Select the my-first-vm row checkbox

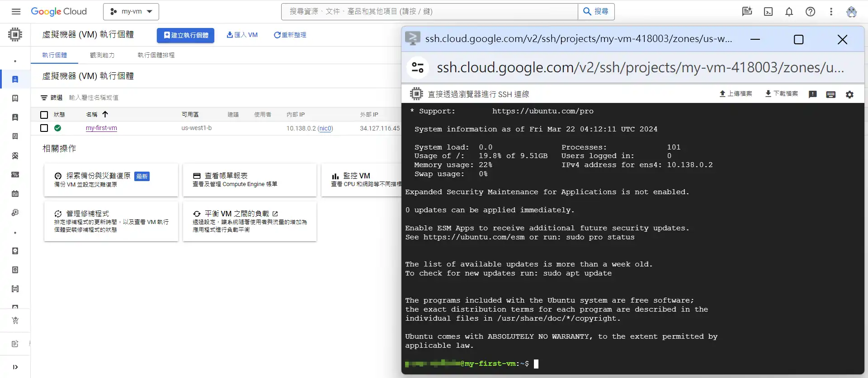(44, 128)
